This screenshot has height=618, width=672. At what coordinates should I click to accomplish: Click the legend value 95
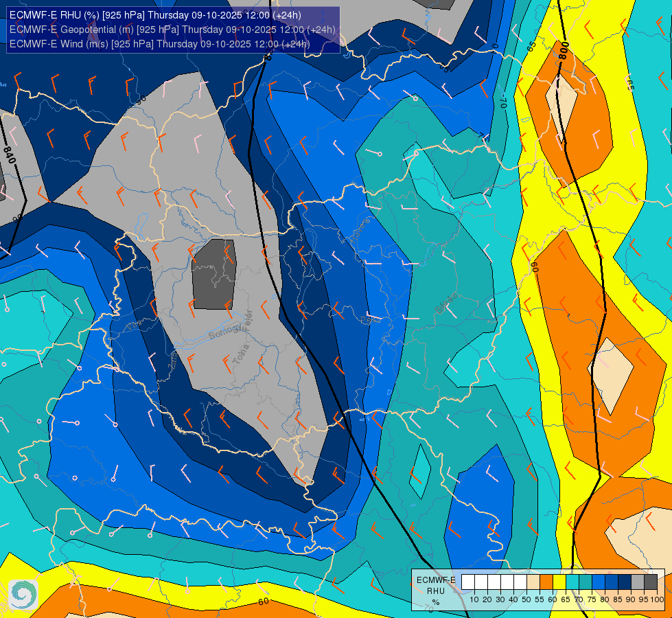click(x=644, y=599)
